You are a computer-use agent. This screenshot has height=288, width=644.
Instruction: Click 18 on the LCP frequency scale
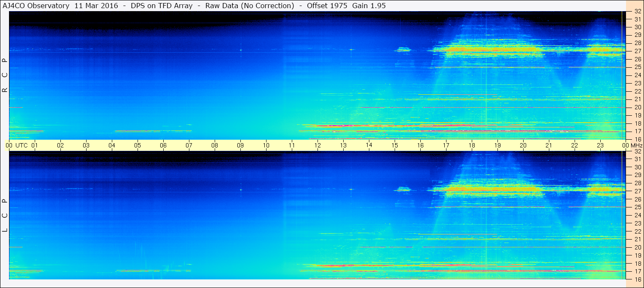[x=637, y=264]
